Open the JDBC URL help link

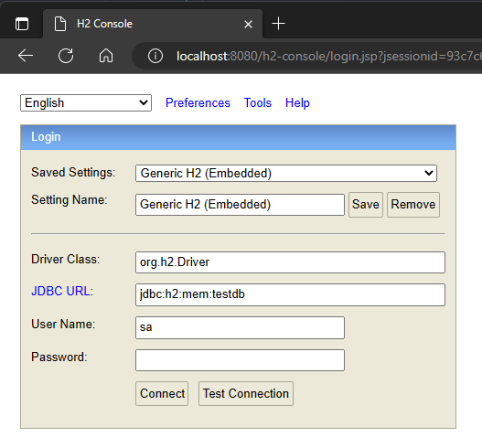coord(61,291)
